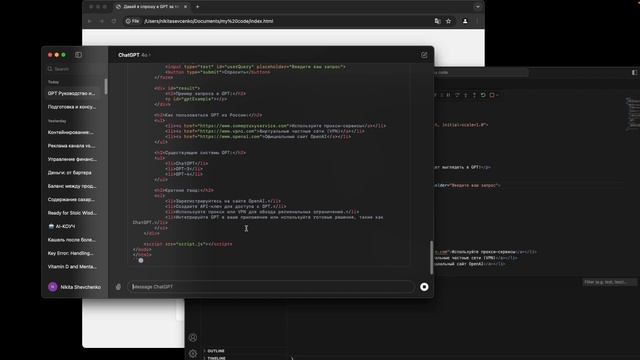
Task: Open the 'Реклама канала vs...' conversation
Action: tap(73, 146)
